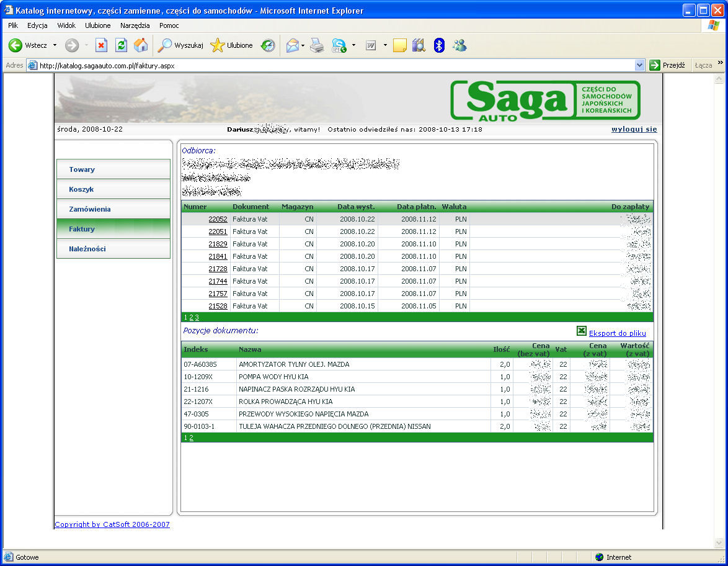Open the Widok menu
The image size is (728, 566).
(x=66, y=25)
